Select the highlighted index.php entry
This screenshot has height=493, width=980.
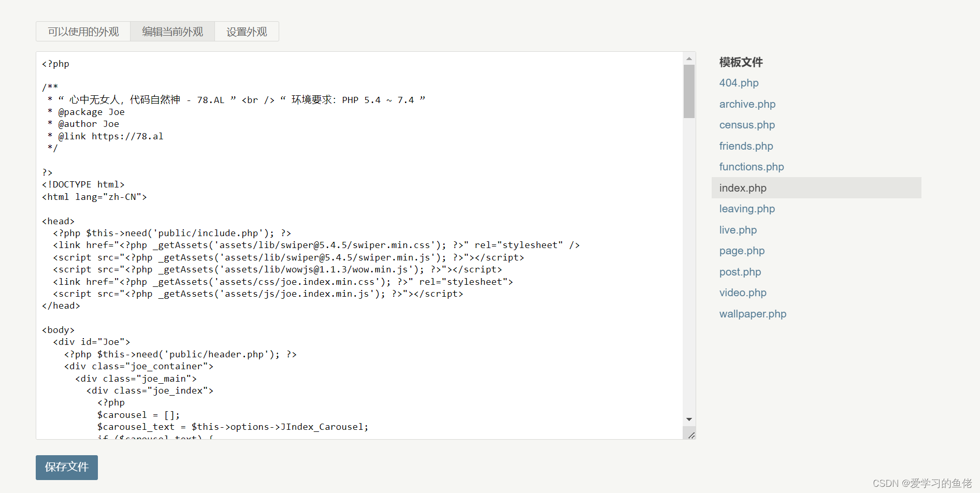(816, 188)
